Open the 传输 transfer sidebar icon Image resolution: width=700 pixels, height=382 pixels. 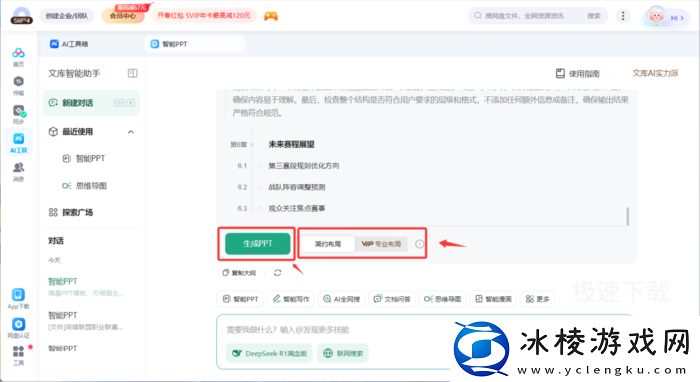click(18, 86)
